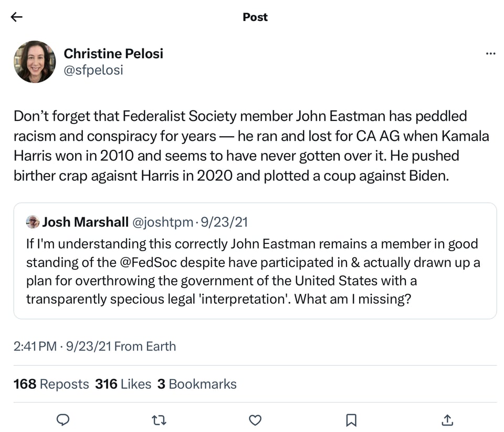Open the three-dot more options menu

[x=490, y=54]
